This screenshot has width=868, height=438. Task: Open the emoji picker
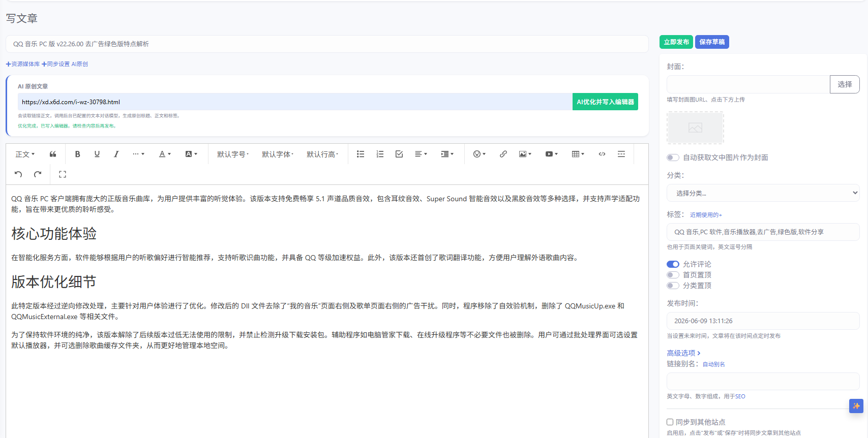(x=480, y=154)
